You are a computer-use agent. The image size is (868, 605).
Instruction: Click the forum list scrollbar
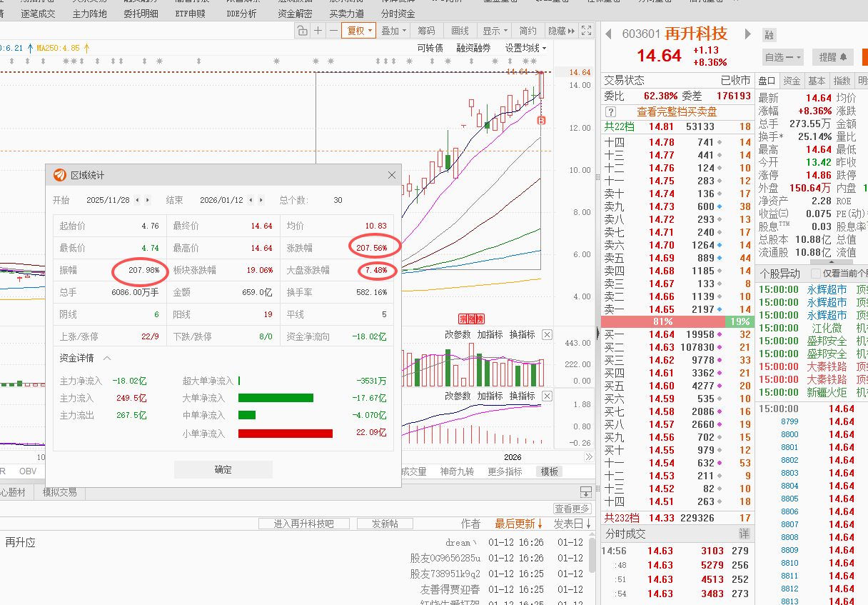[x=591, y=556]
